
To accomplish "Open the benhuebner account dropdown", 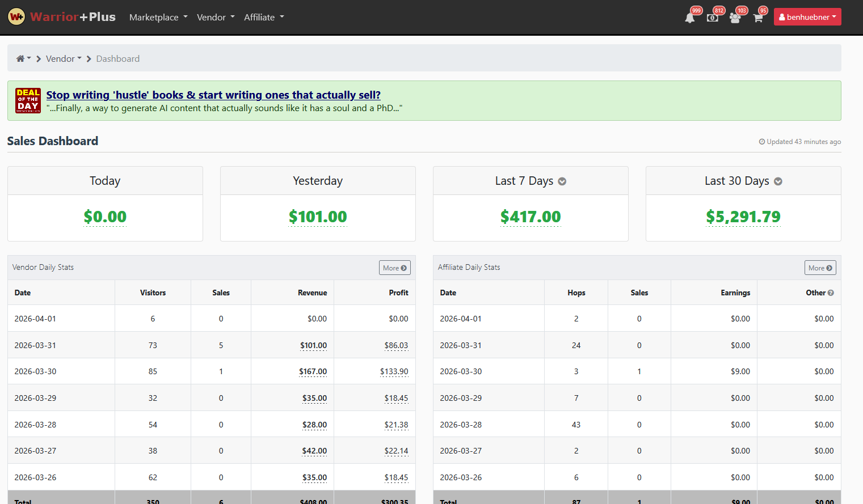I will (x=807, y=16).
